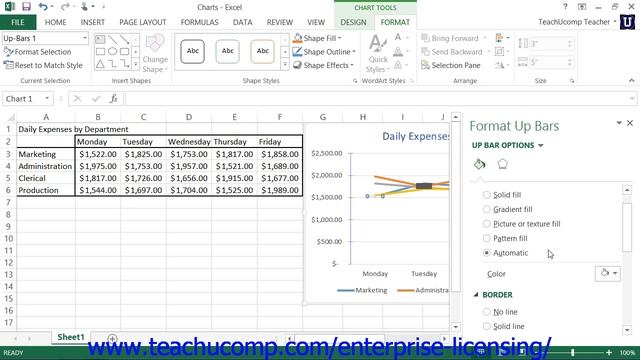
Task: Choose No line under Border
Action: point(487,312)
